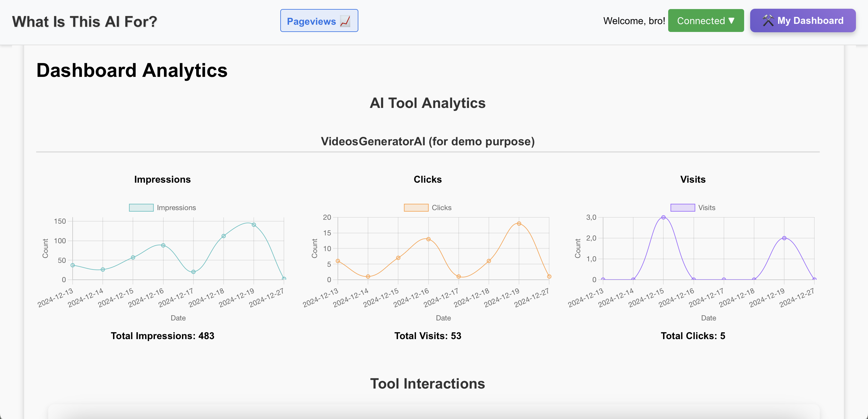Click the Tool Interactions heading
868x419 pixels.
[427, 384]
